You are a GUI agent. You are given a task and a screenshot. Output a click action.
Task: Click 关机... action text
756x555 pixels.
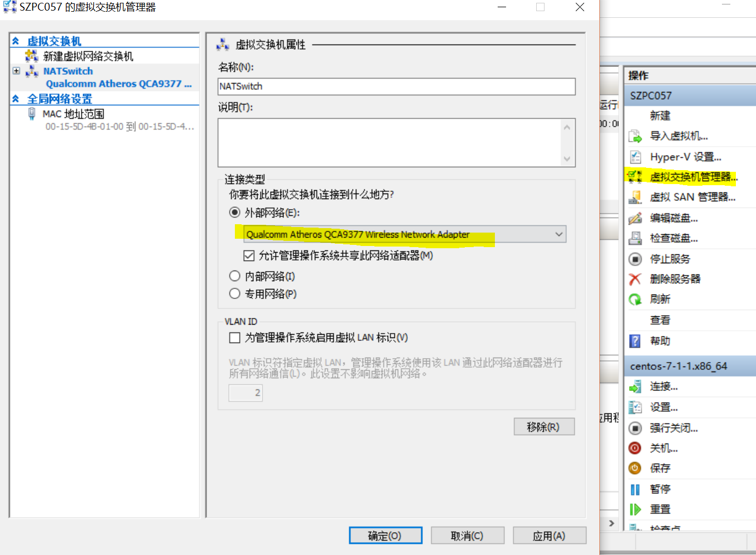tap(664, 448)
